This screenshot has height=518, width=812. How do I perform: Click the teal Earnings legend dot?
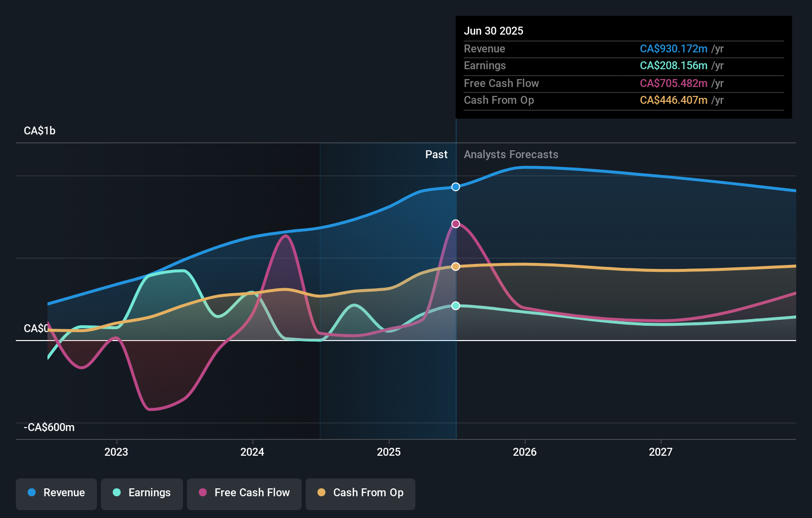(x=117, y=493)
